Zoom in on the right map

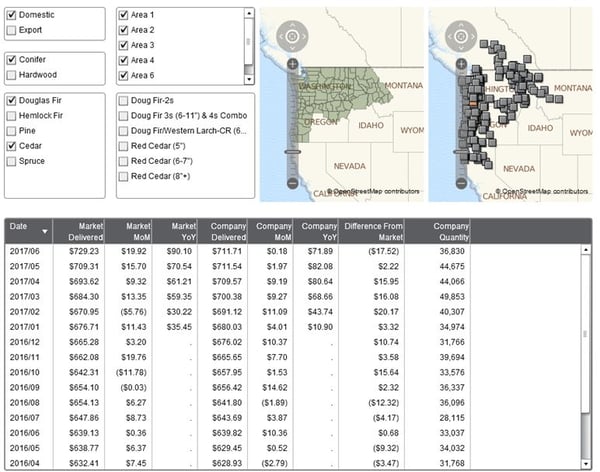coord(461,64)
